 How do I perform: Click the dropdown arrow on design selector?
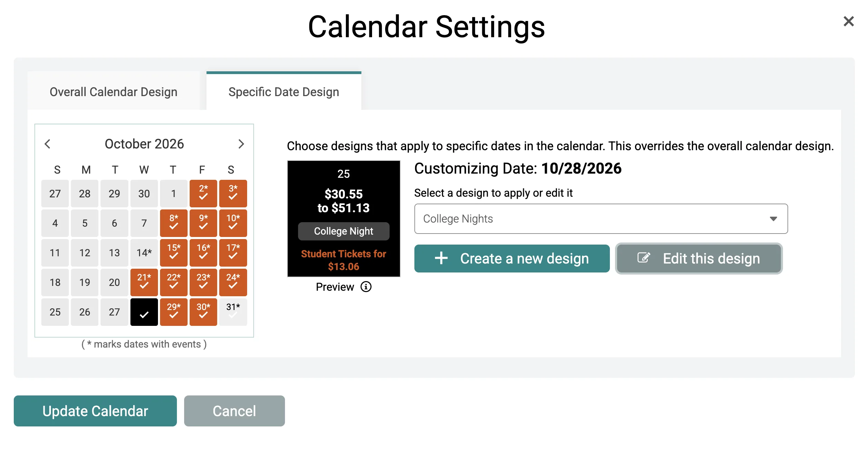[773, 219]
